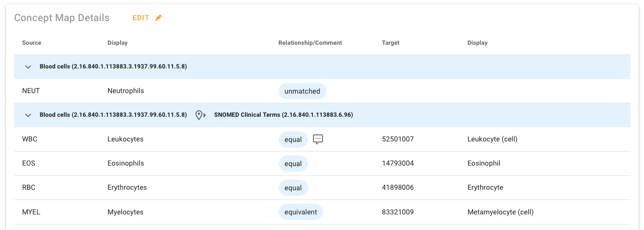Image resolution: width=644 pixels, height=230 pixels.
Task: Select the unmatched chip for Neutrophils
Action: point(302,91)
